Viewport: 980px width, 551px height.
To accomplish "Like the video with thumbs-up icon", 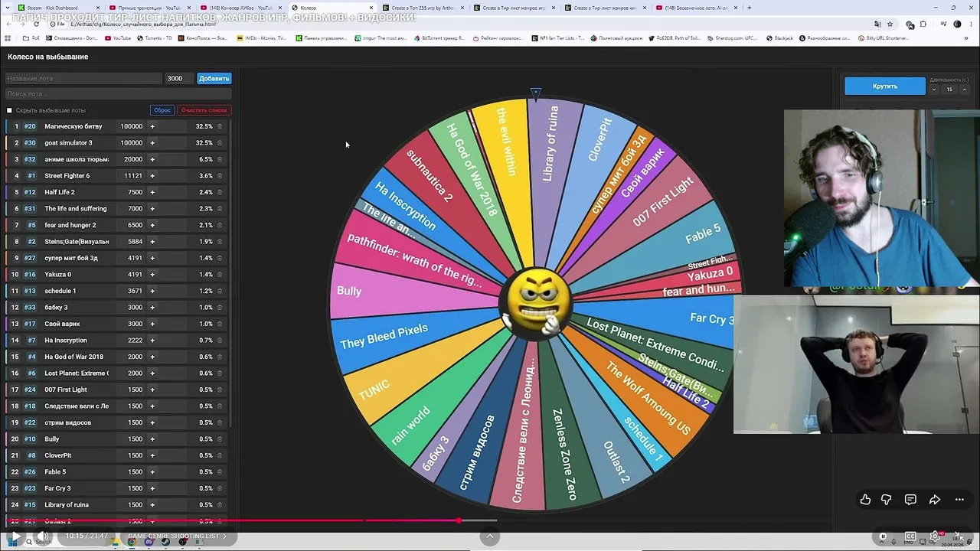I will click(865, 500).
